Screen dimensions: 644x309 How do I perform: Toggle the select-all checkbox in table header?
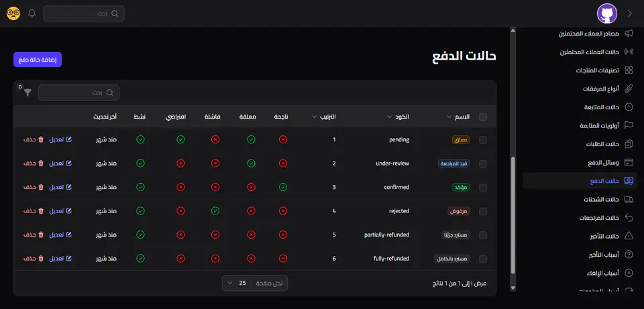pyautogui.click(x=483, y=117)
